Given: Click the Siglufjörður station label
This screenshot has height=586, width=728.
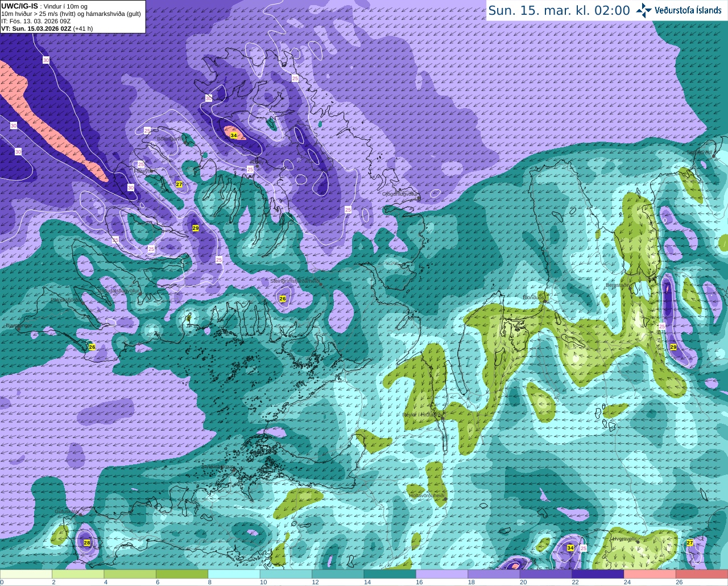Looking at the screenshot, I should point(700,152).
